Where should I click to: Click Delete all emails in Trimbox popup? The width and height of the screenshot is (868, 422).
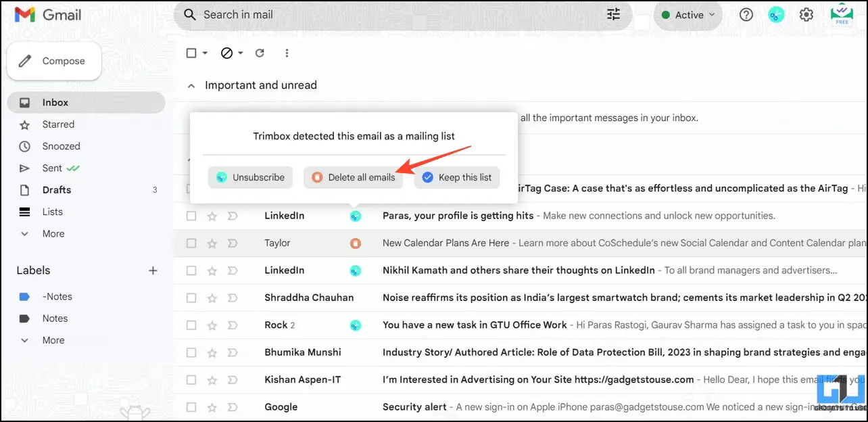pos(354,177)
